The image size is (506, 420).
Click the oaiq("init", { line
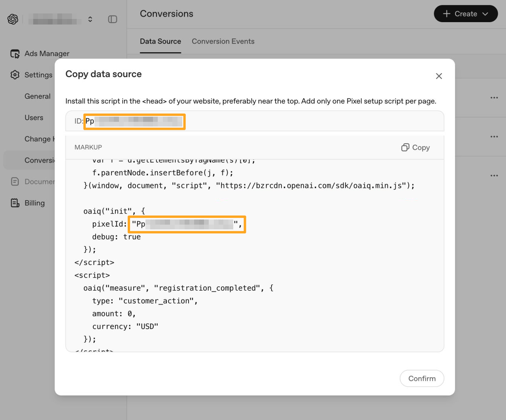pos(114,211)
